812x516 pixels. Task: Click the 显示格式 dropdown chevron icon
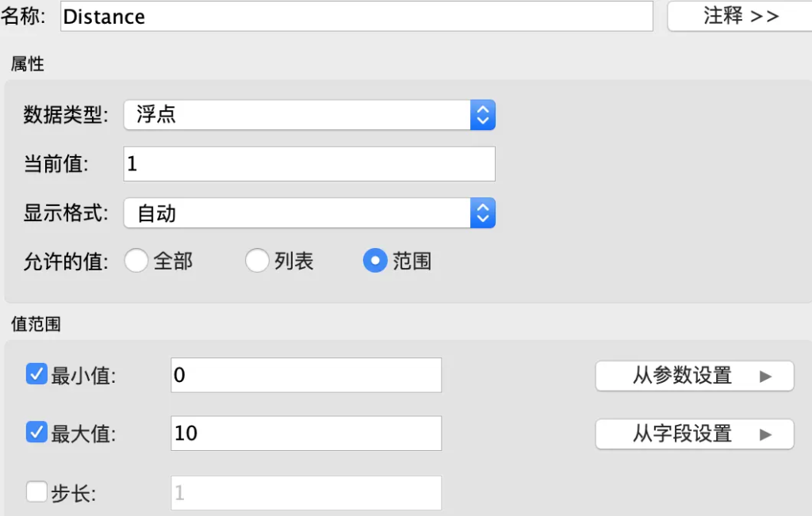pos(482,213)
